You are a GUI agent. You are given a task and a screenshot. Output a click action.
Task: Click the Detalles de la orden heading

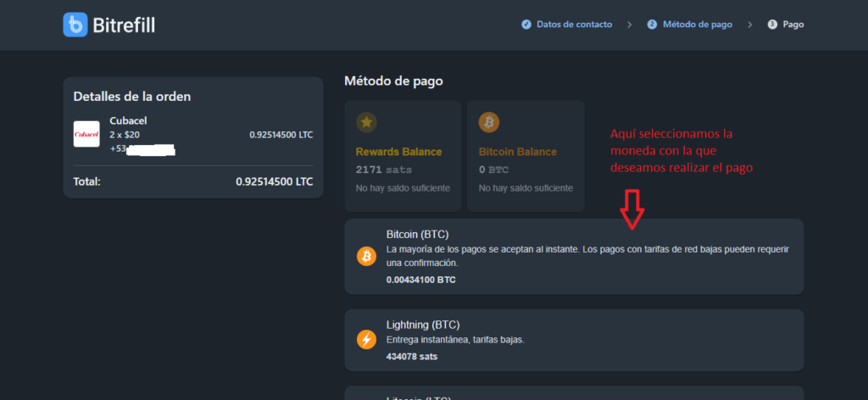pyautogui.click(x=132, y=97)
